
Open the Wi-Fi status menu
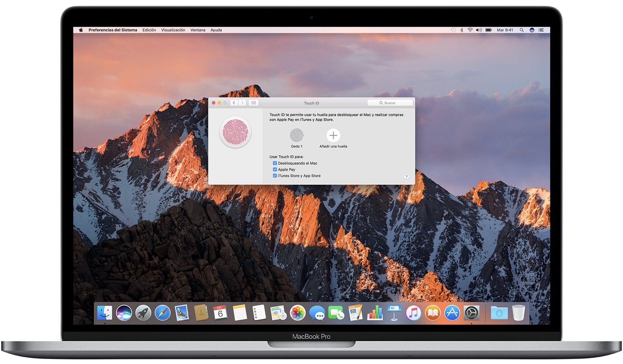[470, 30]
